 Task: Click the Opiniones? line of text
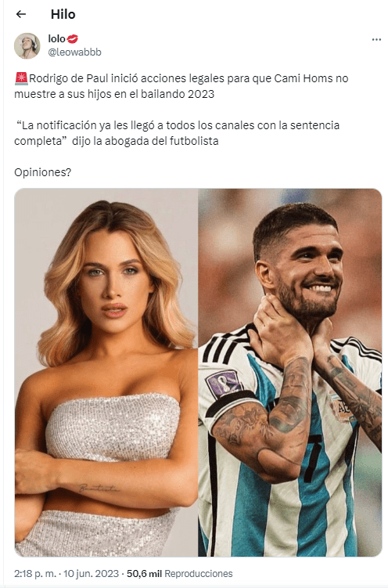click(x=43, y=172)
